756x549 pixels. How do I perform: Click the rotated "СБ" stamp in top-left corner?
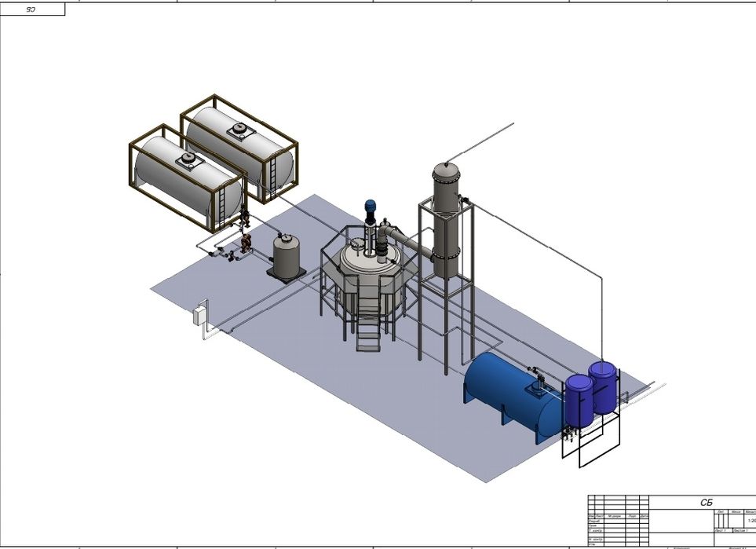[x=31, y=9]
